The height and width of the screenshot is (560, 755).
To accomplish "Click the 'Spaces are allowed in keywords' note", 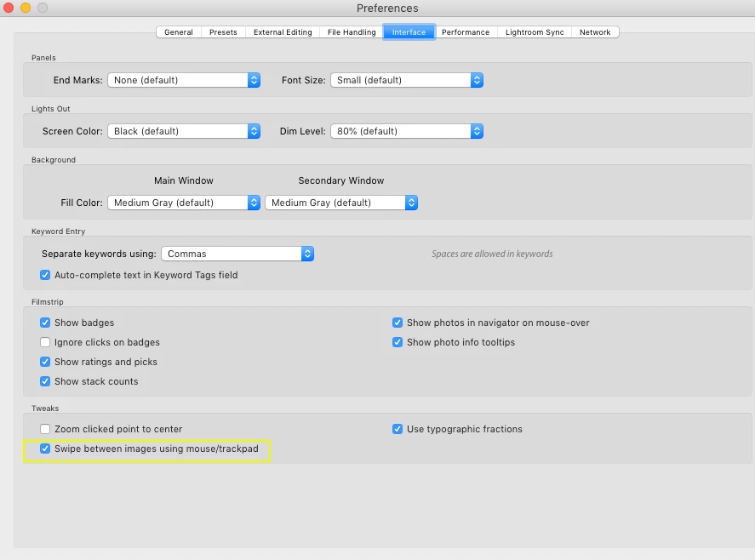I will 492,254.
